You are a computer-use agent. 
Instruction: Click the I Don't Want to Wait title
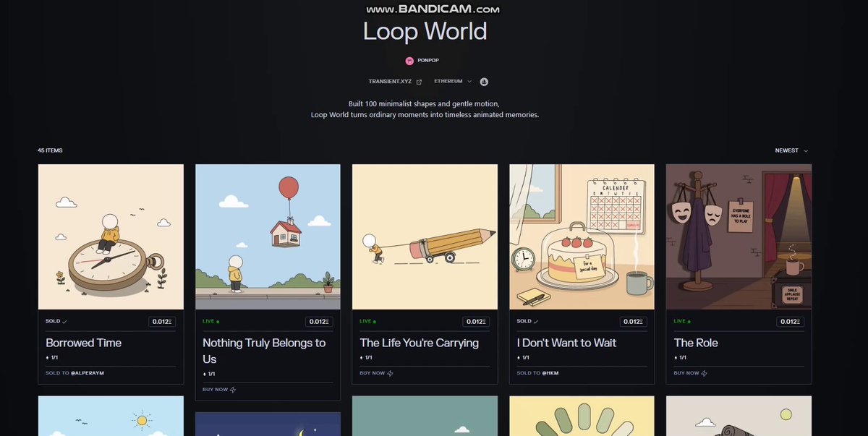click(566, 343)
